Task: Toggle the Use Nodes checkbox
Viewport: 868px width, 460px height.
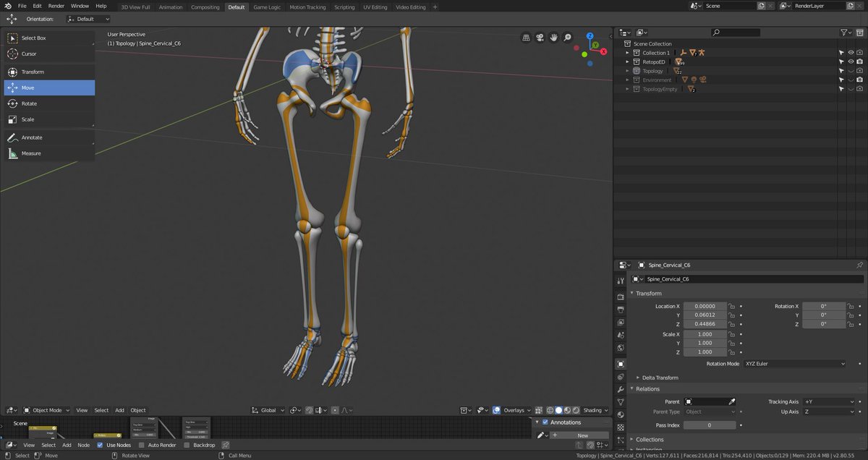Action: (100, 445)
